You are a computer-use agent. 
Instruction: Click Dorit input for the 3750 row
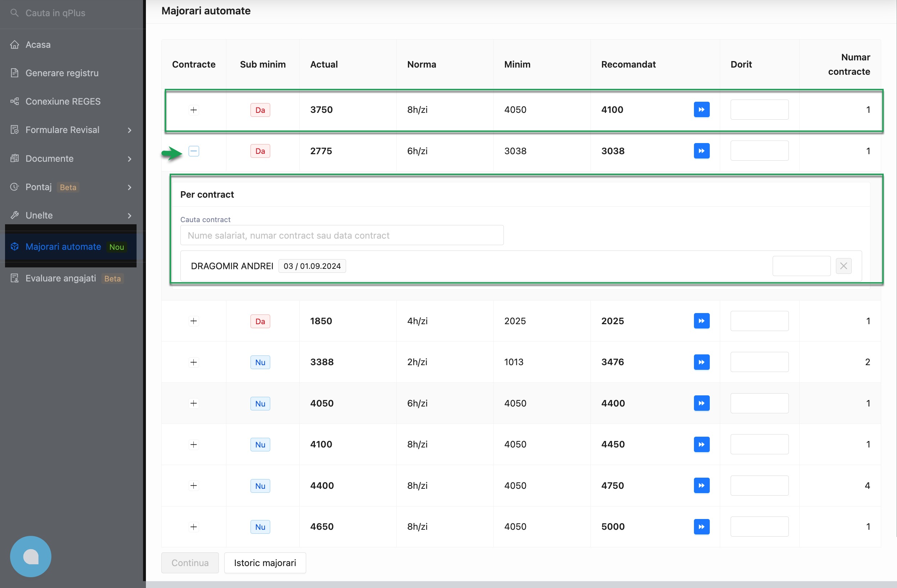pos(759,110)
